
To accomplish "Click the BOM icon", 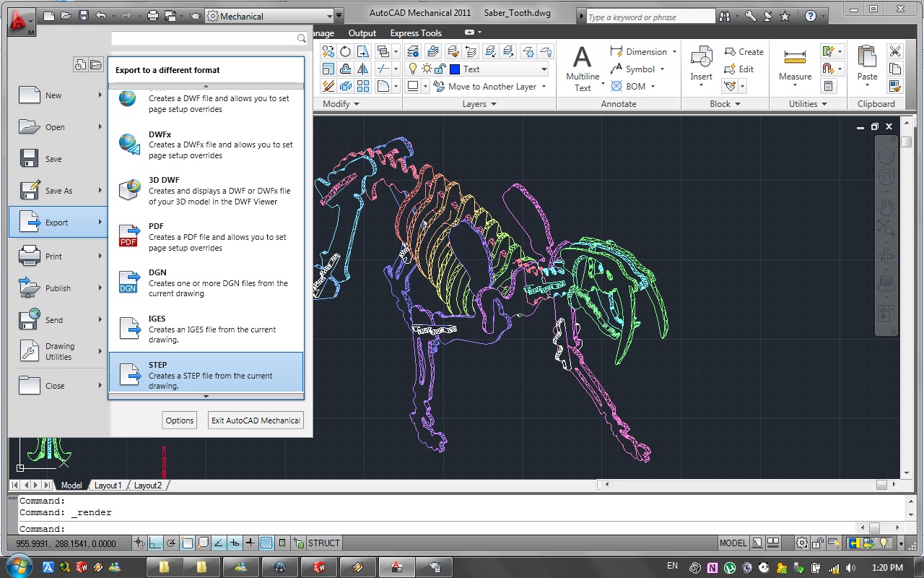I will coord(616,86).
